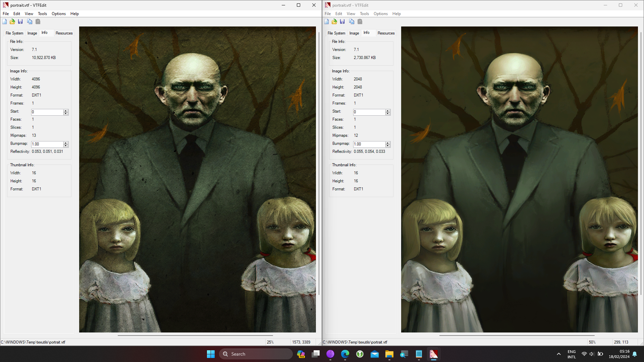
Task: Increase Bumpmap value in left window
Action: click(66, 143)
